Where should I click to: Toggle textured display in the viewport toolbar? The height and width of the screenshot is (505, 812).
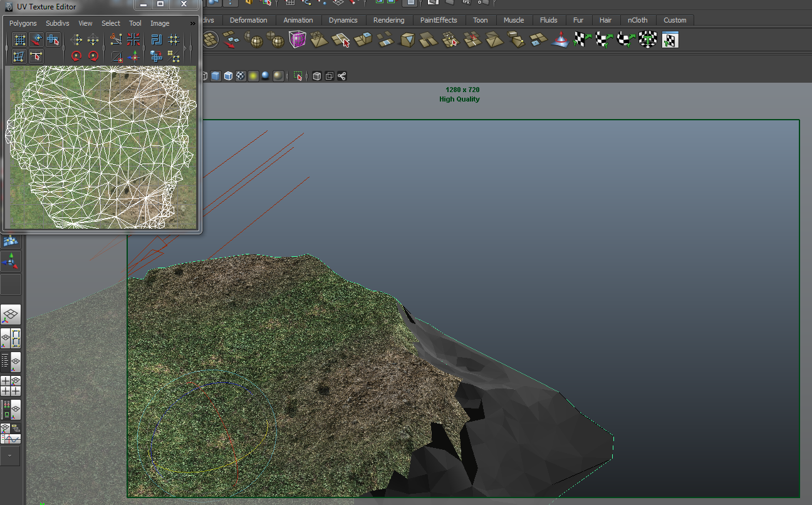[x=241, y=76]
